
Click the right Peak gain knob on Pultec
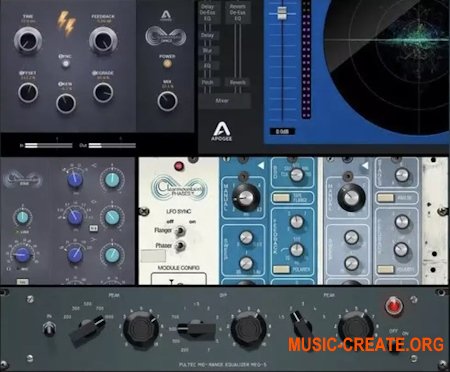click(x=355, y=329)
